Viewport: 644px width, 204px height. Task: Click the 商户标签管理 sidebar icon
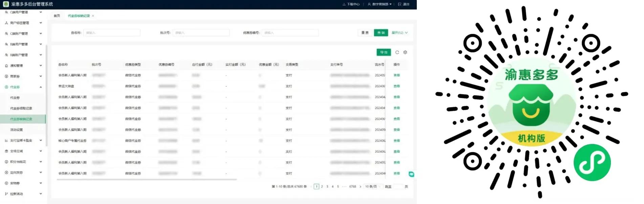click(x=6, y=23)
